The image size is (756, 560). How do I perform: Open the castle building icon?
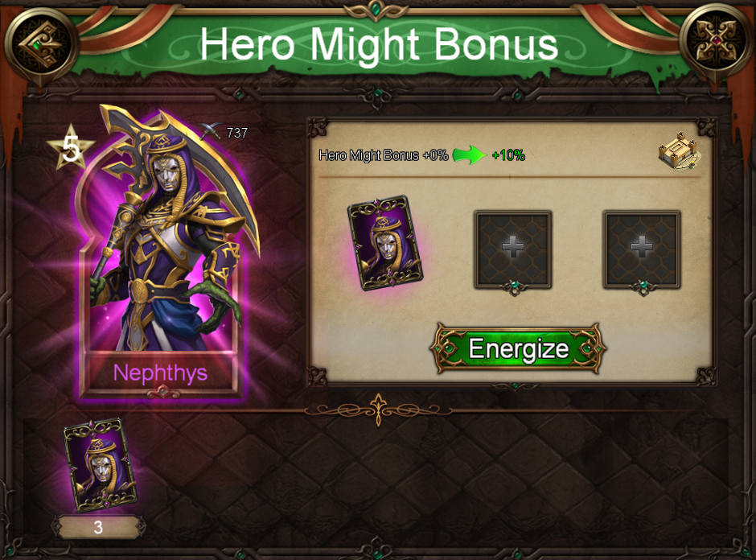680,151
